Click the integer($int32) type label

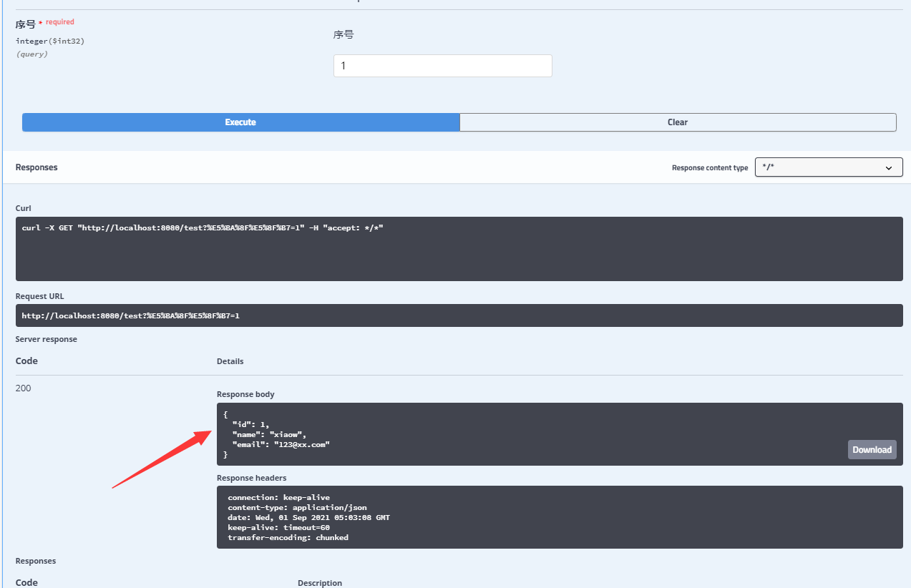click(x=50, y=41)
